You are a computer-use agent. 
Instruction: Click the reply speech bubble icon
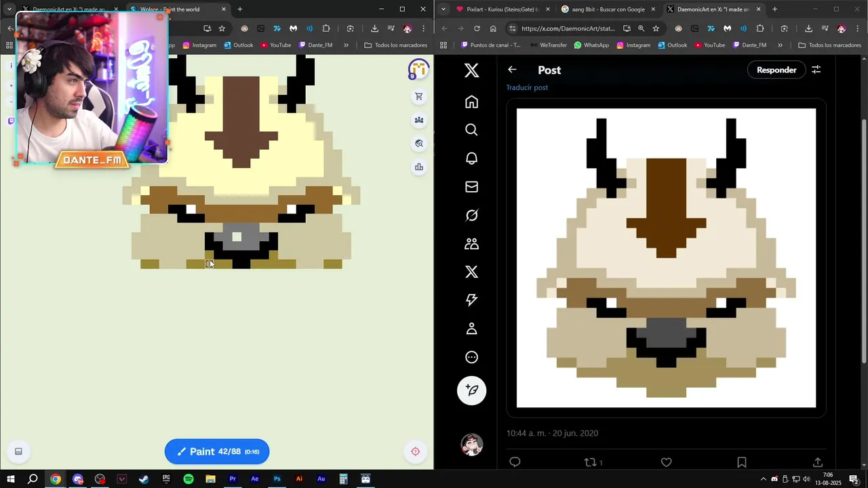(515, 462)
